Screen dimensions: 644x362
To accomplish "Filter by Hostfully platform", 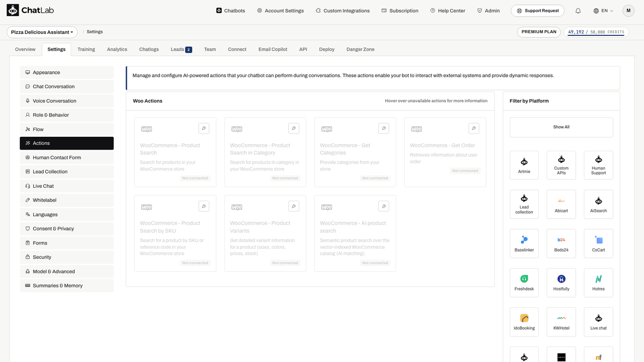I will (x=561, y=283).
